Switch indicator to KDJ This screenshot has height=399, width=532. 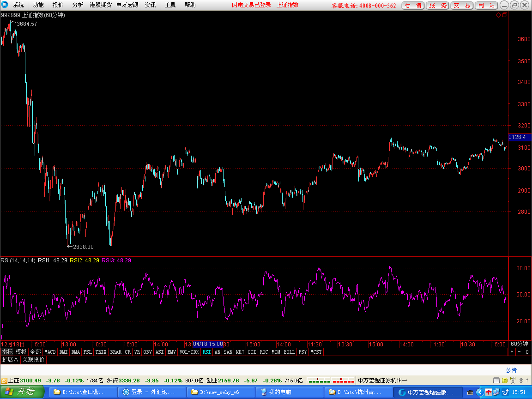tap(240, 352)
